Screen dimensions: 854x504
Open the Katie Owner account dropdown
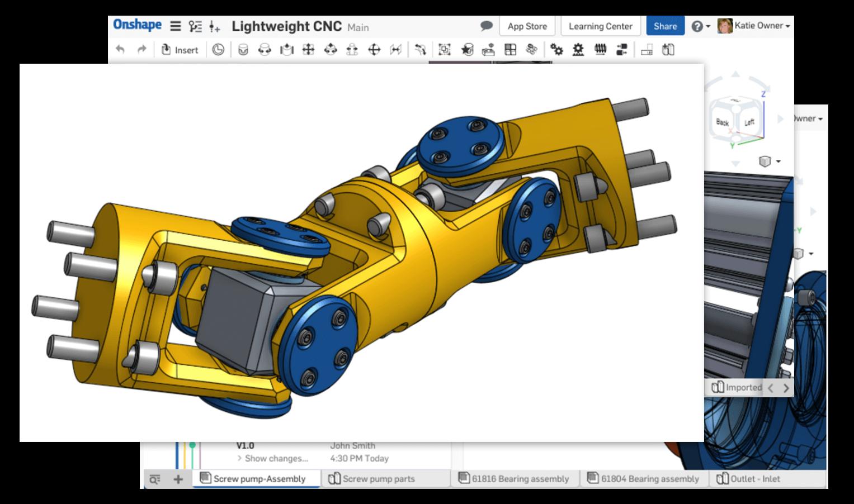pos(755,26)
